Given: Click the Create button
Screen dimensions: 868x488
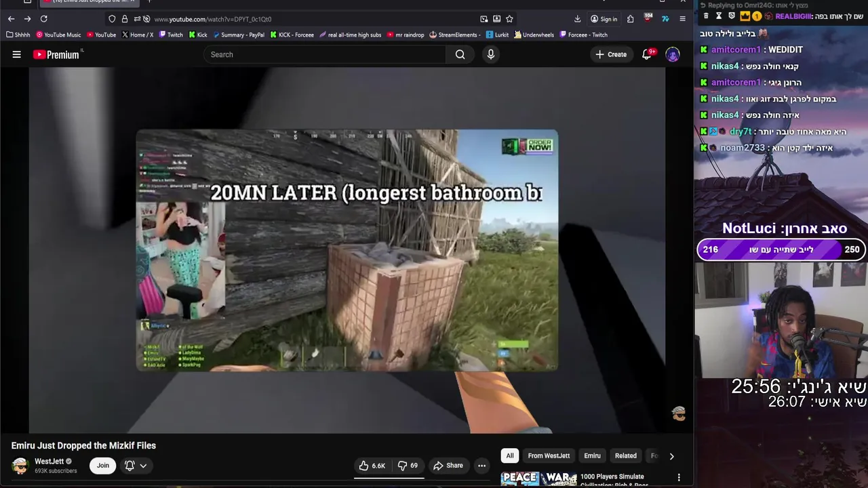Looking at the screenshot, I should tap(611, 54).
